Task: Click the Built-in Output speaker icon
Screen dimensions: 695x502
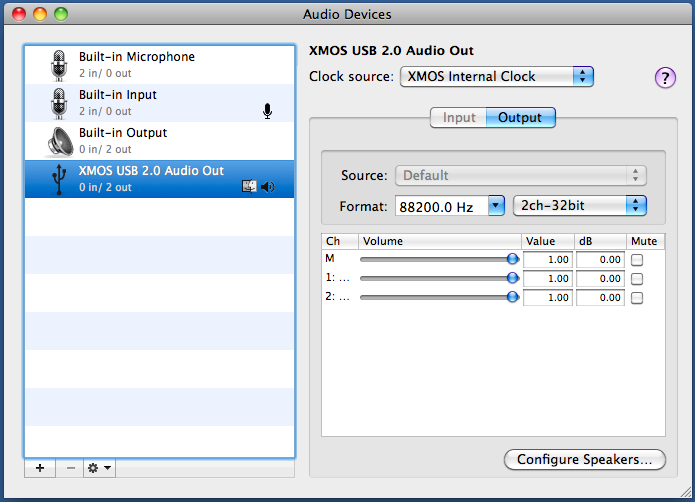Action: coord(60,141)
